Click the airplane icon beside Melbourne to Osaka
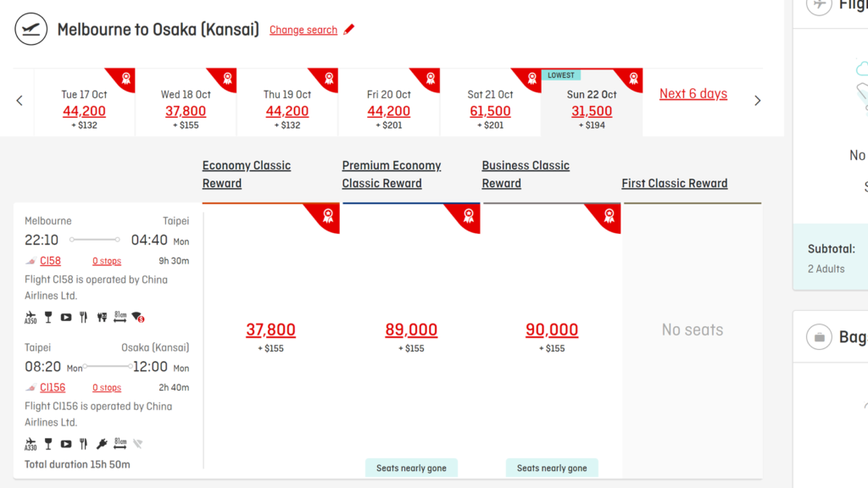Image resolution: width=868 pixels, height=488 pixels. pos(31,28)
